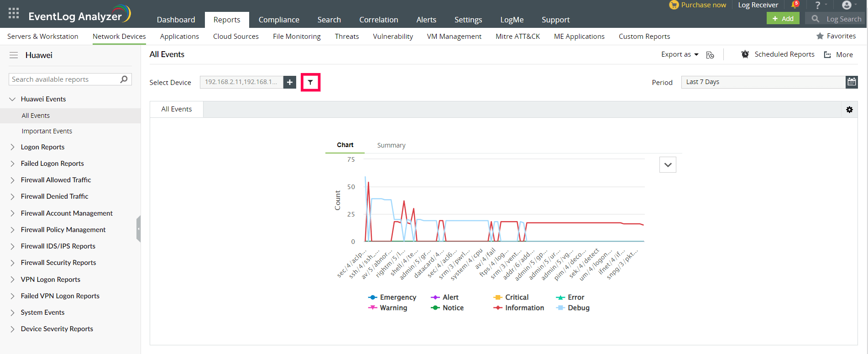The height and width of the screenshot is (354, 868).
Task: Open the Mitre ATT&CK subtab
Action: coord(518,37)
